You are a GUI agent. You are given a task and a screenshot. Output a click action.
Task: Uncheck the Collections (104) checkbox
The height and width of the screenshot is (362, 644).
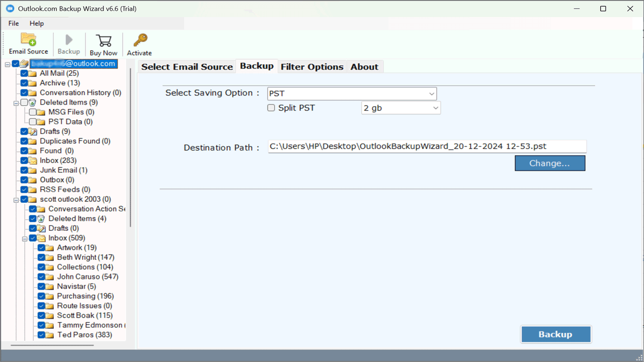pos(41,267)
